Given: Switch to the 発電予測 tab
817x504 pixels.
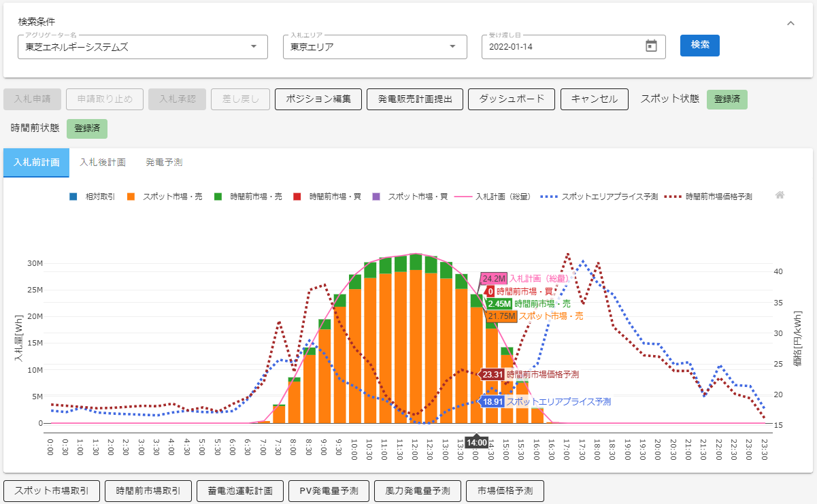Looking at the screenshot, I should click(163, 163).
